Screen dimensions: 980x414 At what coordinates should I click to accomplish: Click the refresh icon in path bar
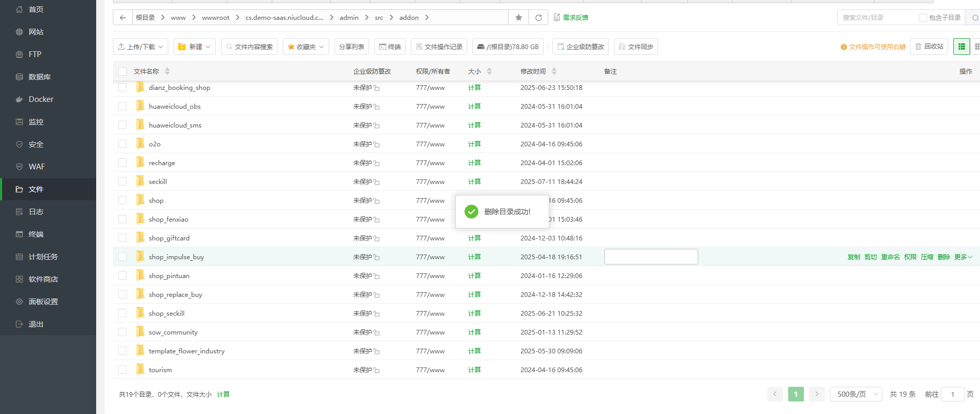(538, 17)
